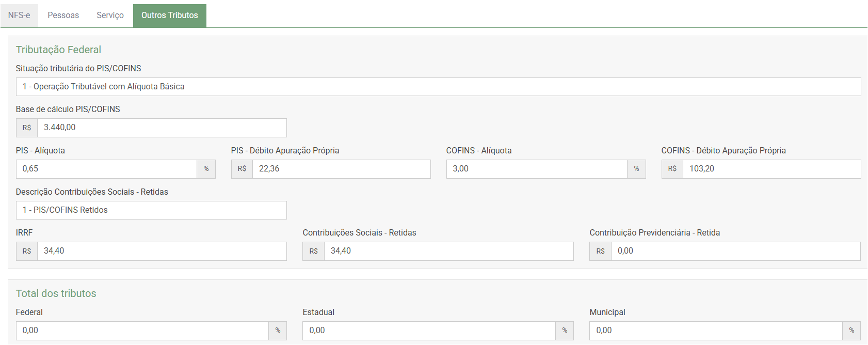Focus the COFINS Alíquota input
This screenshot has height=345, width=868.
click(536, 169)
